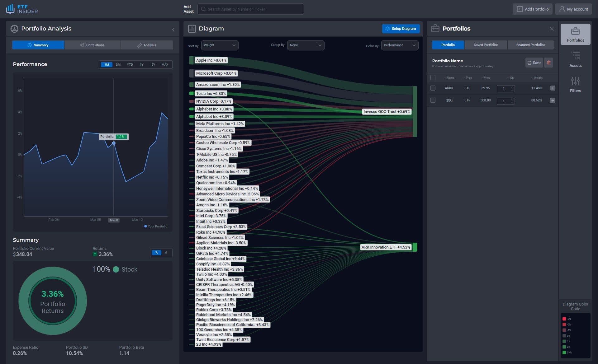Image resolution: width=598 pixels, height=364 pixels.
Task: Sort table by Weight column
Action: pos(536,78)
